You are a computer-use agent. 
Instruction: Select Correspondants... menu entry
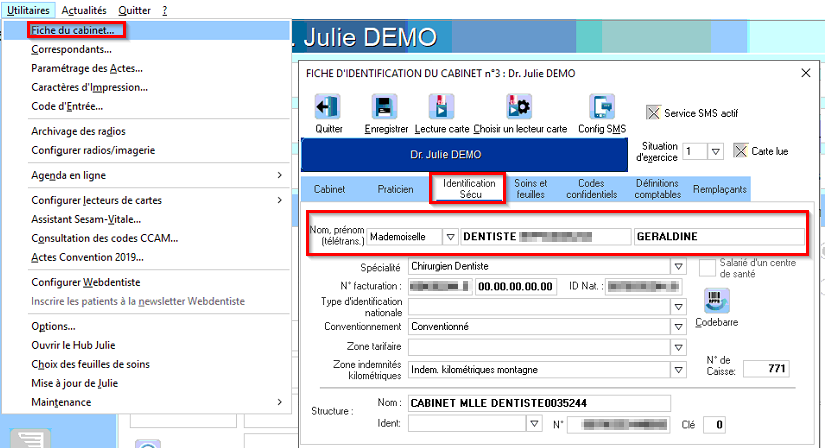click(x=71, y=49)
